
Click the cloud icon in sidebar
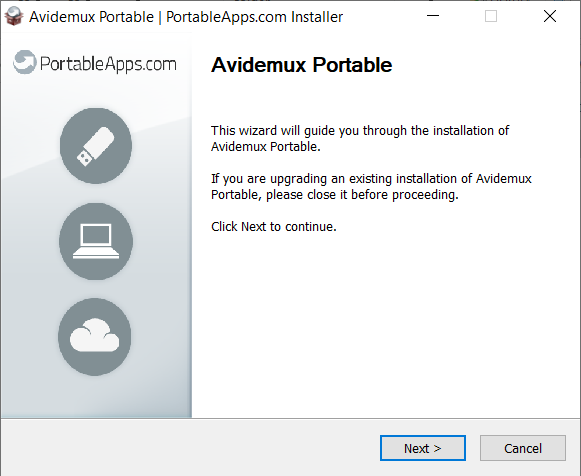click(x=95, y=337)
